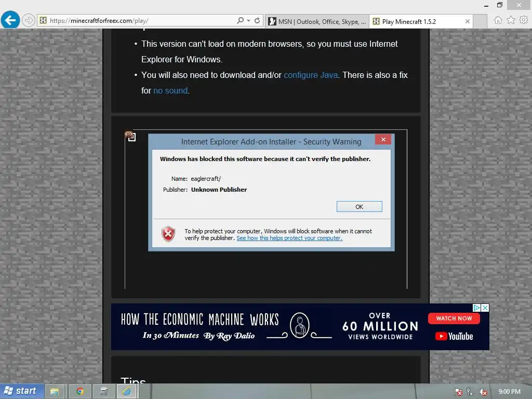Click the broken applet icon above the dialog
This screenshot has width=532, height=399.
[x=130, y=136]
